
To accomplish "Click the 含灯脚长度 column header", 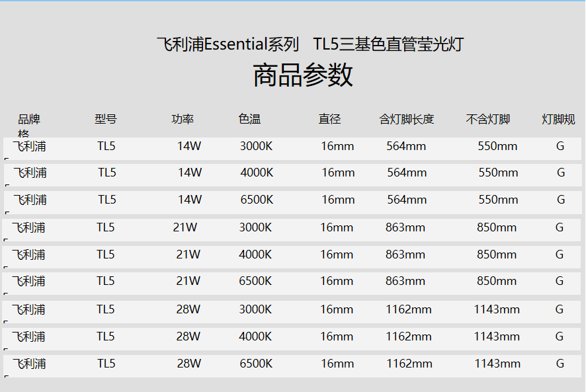I will 407,119.
